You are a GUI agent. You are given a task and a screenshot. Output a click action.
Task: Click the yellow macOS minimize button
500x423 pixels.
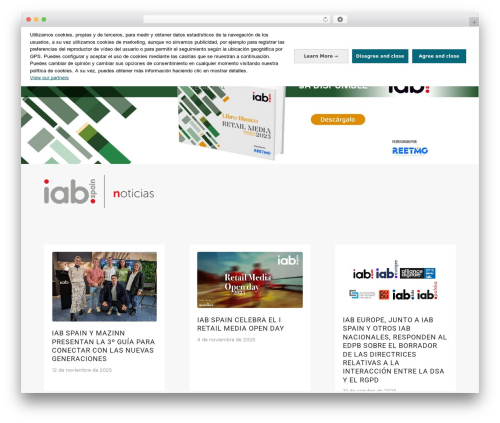[36, 20]
